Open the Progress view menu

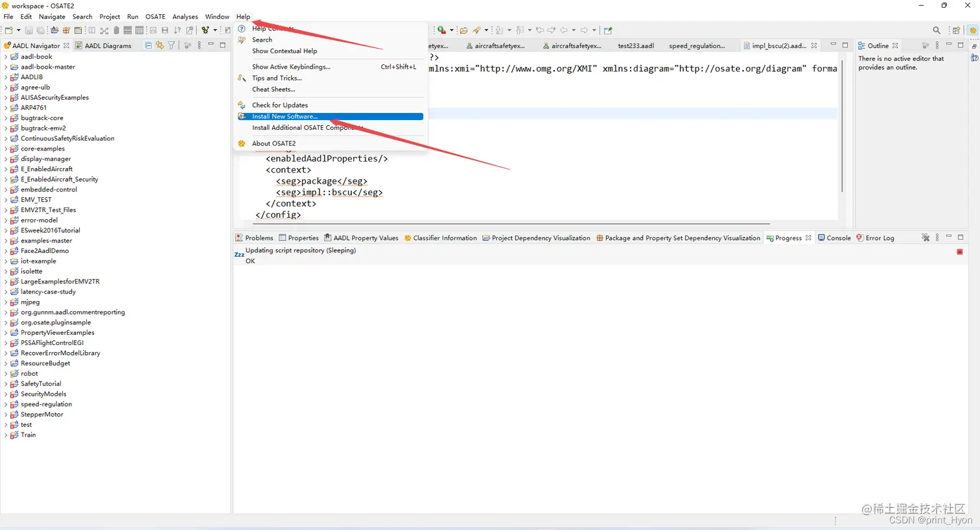pos(937,237)
